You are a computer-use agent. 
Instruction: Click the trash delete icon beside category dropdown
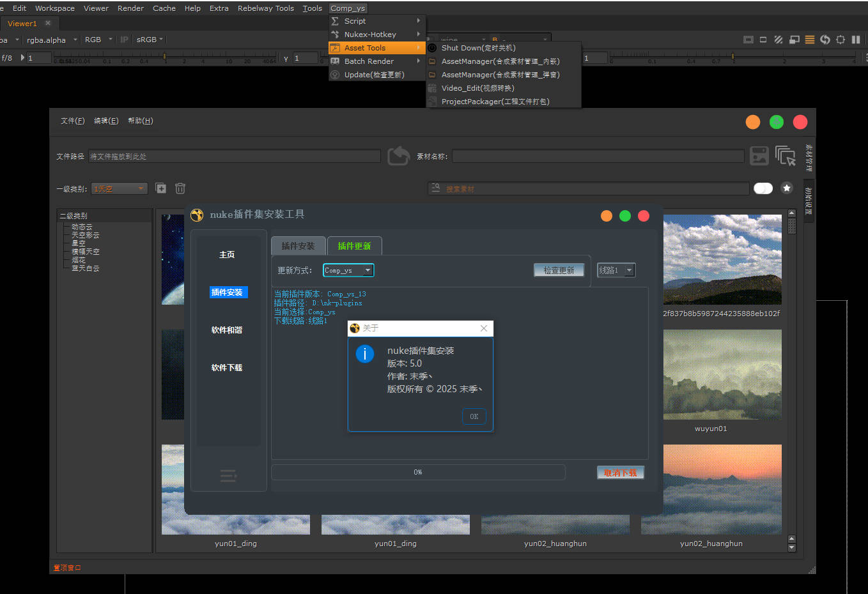click(x=180, y=188)
